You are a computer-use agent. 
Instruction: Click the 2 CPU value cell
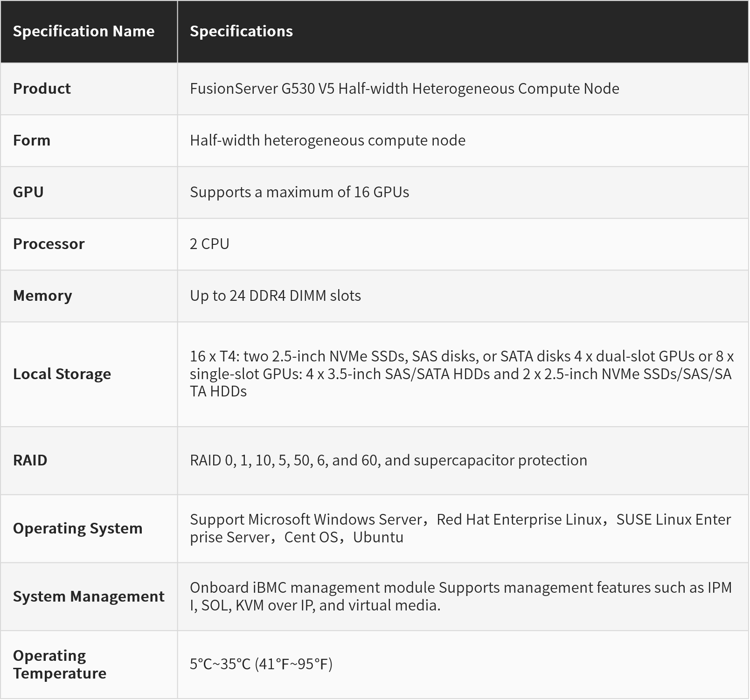pos(209,244)
